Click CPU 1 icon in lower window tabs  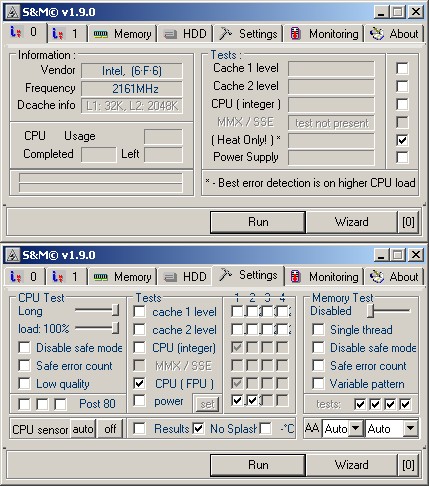[58, 277]
